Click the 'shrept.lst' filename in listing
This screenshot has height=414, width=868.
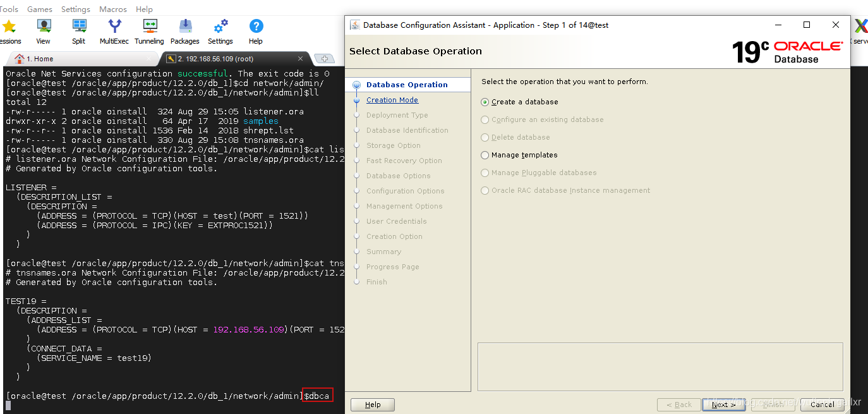(268, 130)
